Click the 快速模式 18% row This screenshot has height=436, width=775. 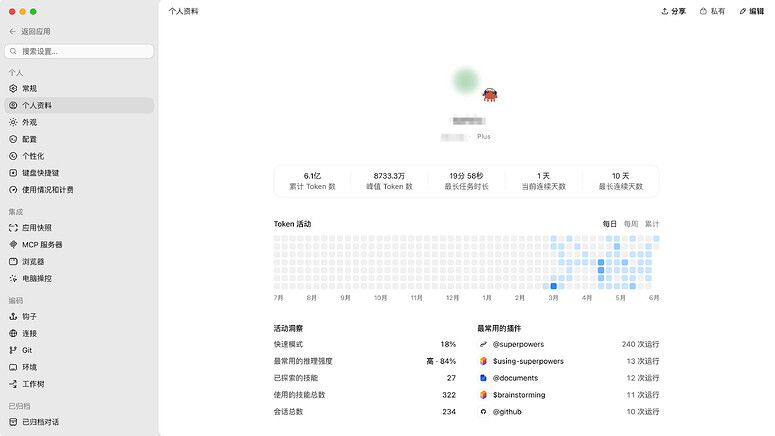[365, 344]
